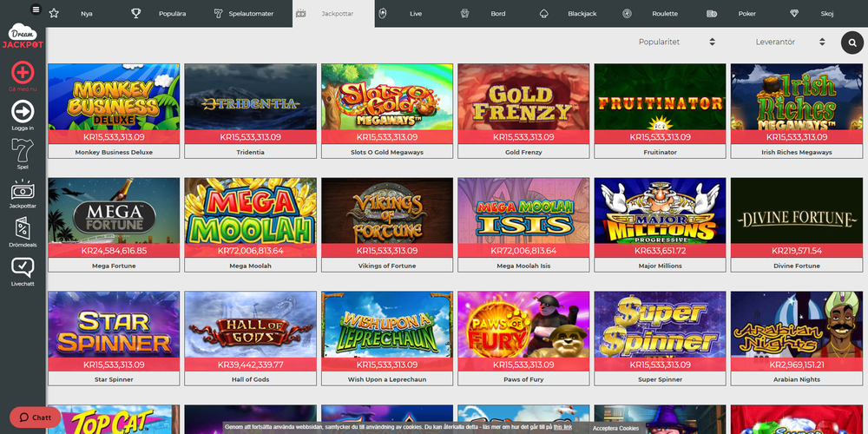Open the Drömdeals discount icon
Image resolution: width=868 pixels, height=434 pixels.
click(x=23, y=228)
